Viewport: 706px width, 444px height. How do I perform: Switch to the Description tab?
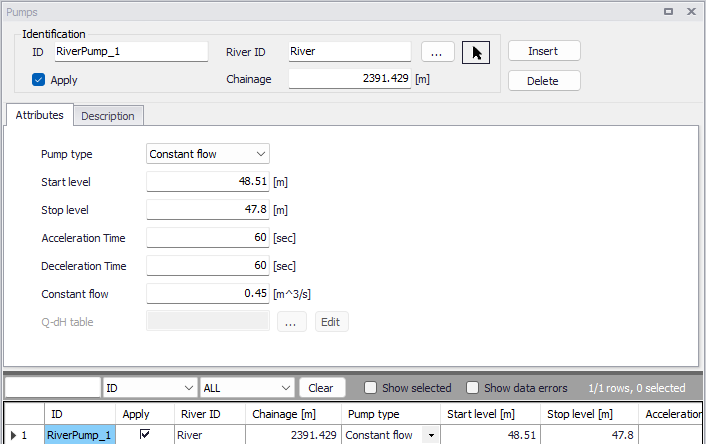[x=108, y=116]
